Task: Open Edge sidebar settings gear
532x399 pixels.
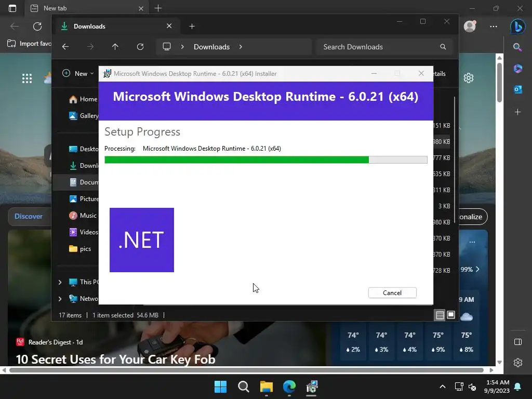Action: pyautogui.click(x=518, y=363)
